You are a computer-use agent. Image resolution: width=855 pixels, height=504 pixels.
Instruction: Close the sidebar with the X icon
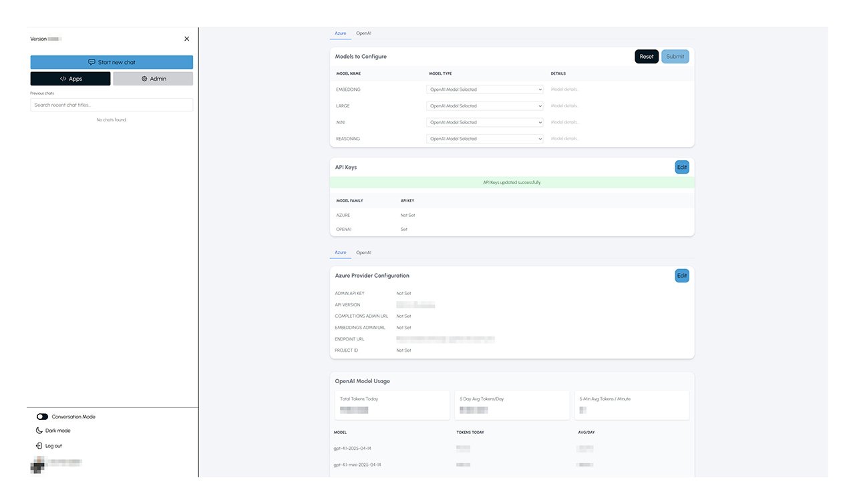(x=186, y=39)
